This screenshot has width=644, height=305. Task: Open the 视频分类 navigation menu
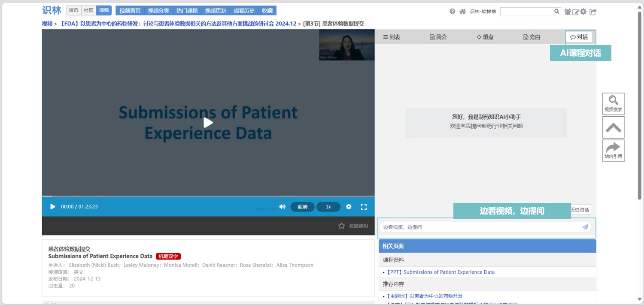coord(158,11)
